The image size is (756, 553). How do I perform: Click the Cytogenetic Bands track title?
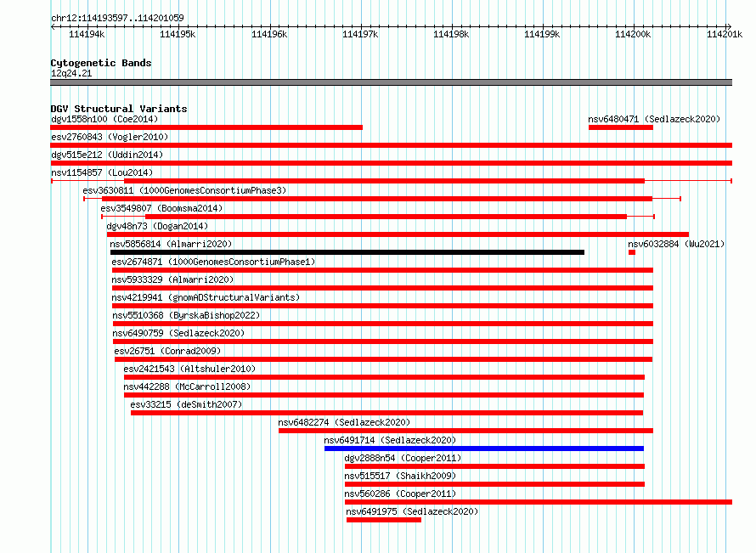point(101,63)
